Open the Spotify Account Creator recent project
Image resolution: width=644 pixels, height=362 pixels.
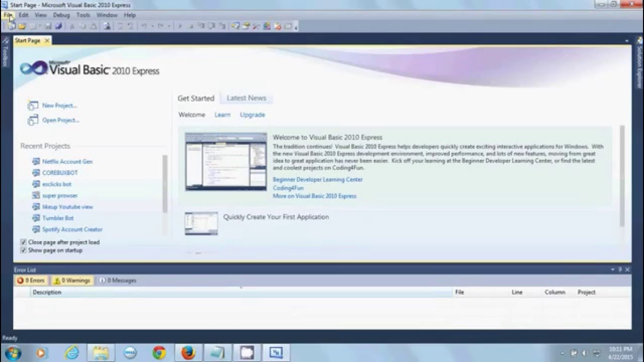(x=72, y=229)
